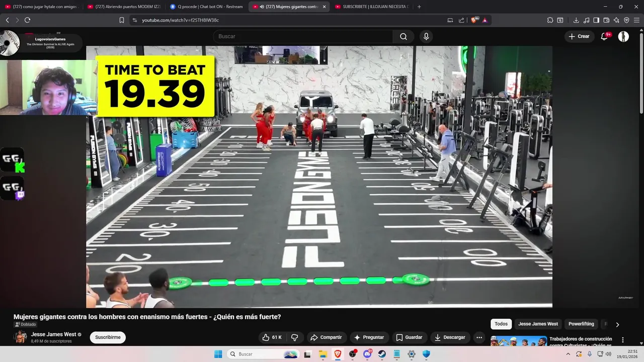Click the GG Twitch overlay icon

pos(13,188)
